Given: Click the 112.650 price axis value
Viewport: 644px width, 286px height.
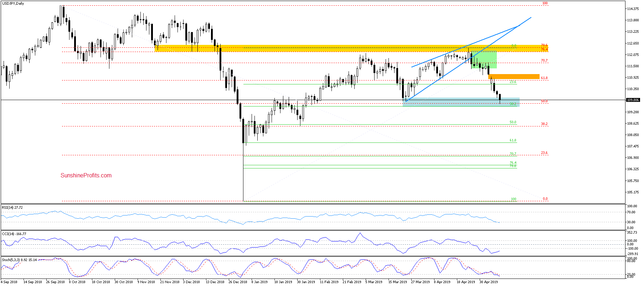Looking at the screenshot, I should [633, 43].
